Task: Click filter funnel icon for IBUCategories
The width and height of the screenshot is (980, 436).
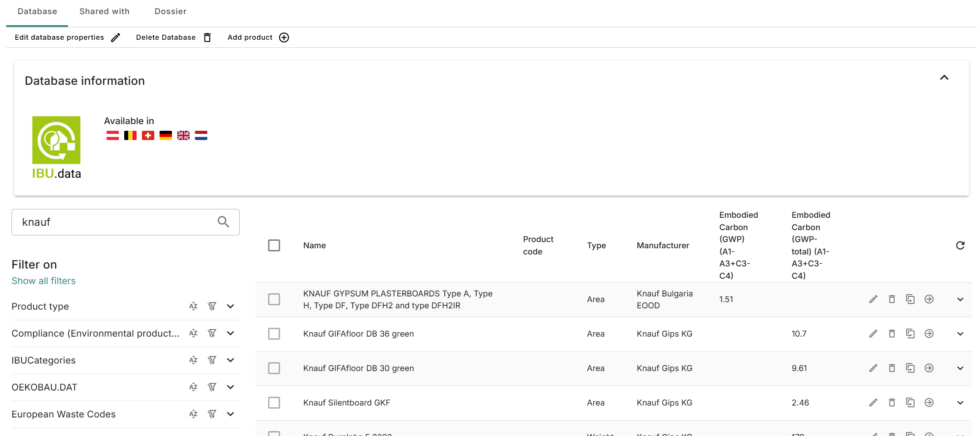Action: coord(212,360)
